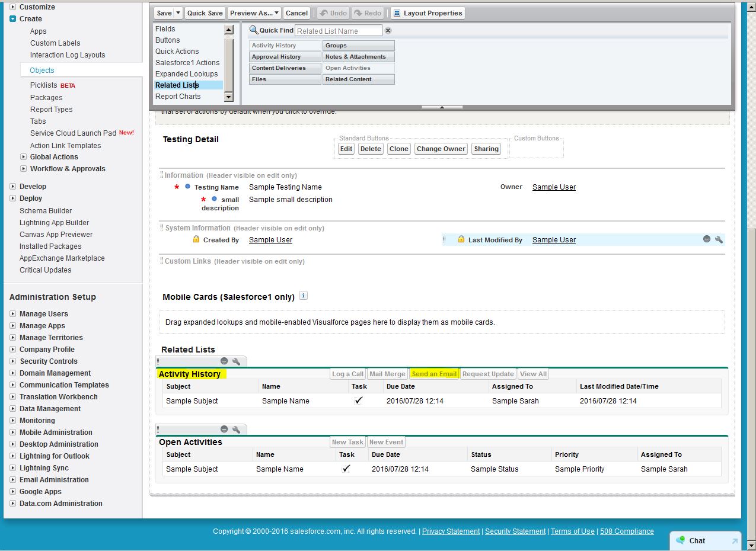Open properties wrench for Activity History list
The height and width of the screenshot is (551, 756).
pyautogui.click(x=236, y=361)
